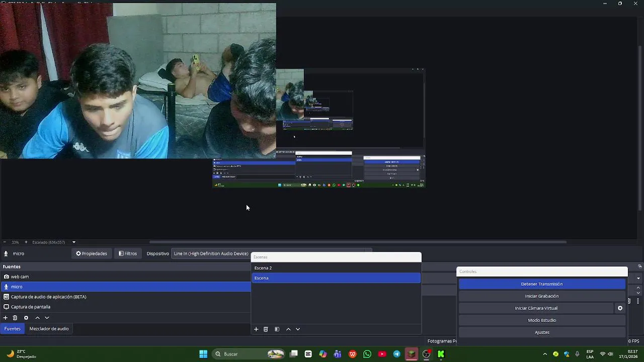Click webcam feed in preview canvas
This screenshot has height=362, width=644.
pos(138,80)
